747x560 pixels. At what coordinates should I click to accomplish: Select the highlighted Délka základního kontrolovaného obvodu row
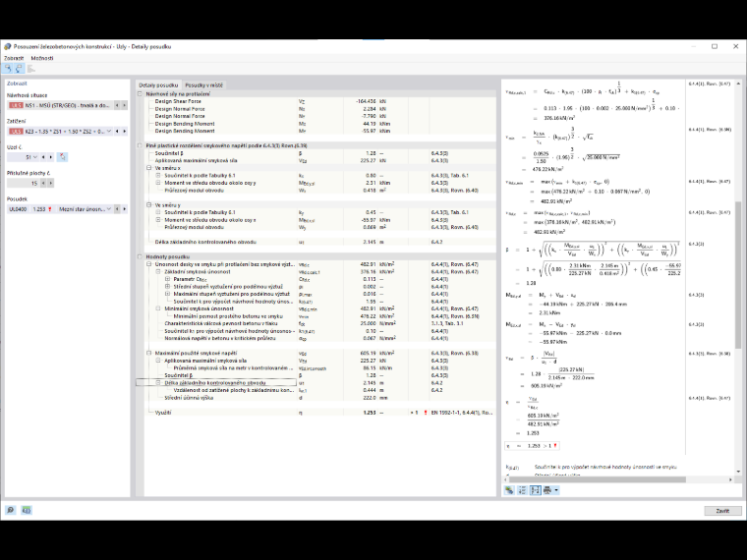coord(316,383)
